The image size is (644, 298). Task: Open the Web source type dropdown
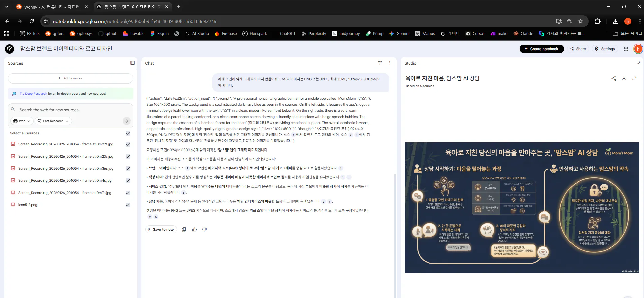[x=22, y=121]
